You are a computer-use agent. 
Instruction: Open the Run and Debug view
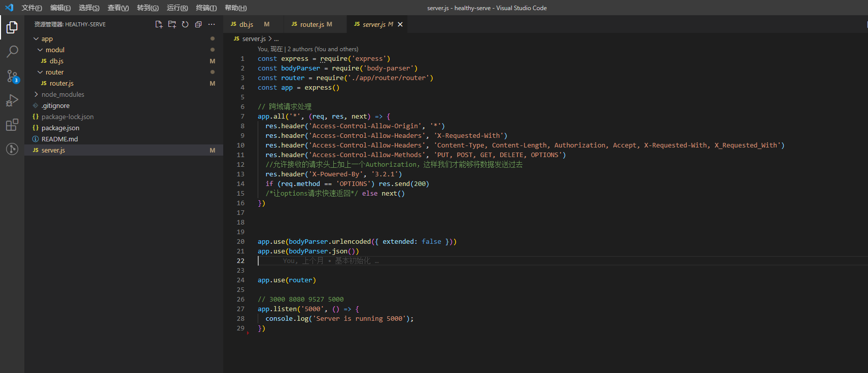click(x=12, y=100)
